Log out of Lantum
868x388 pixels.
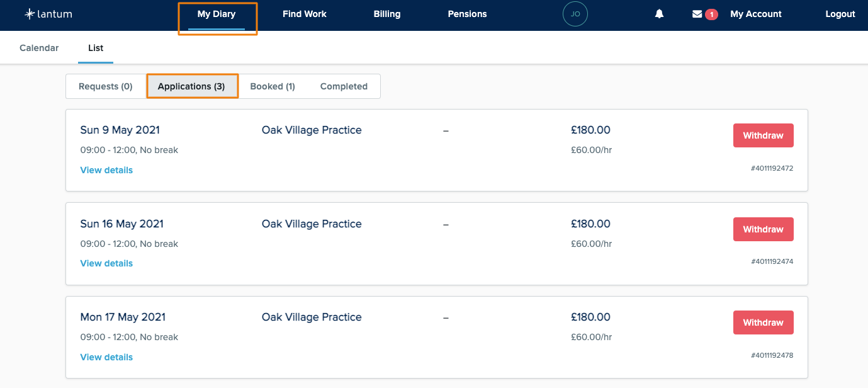tap(840, 14)
